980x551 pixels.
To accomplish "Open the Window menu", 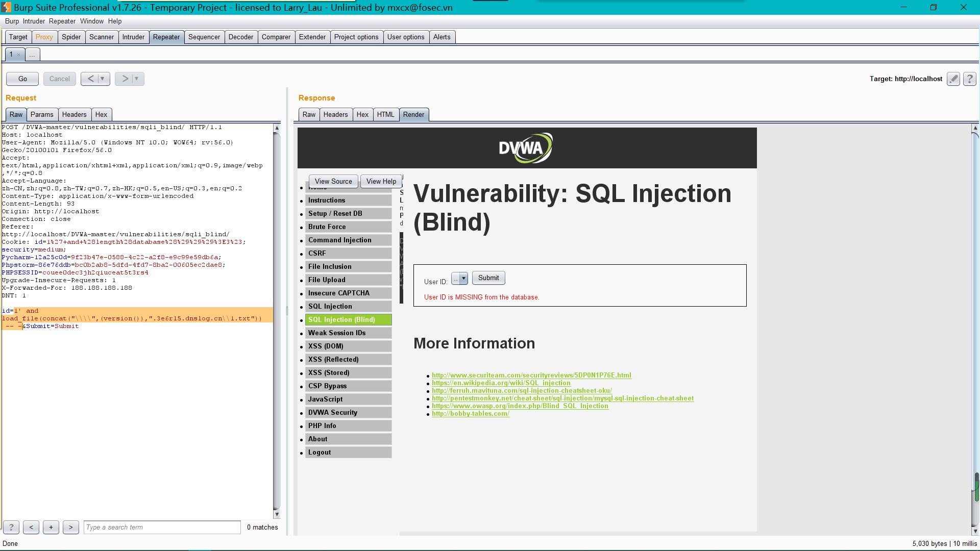I will [x=91, y=21].
